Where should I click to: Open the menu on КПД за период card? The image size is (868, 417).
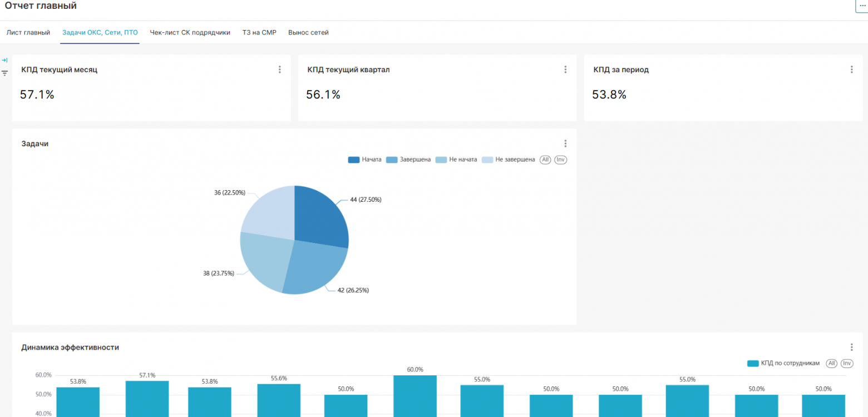point(851,69)
